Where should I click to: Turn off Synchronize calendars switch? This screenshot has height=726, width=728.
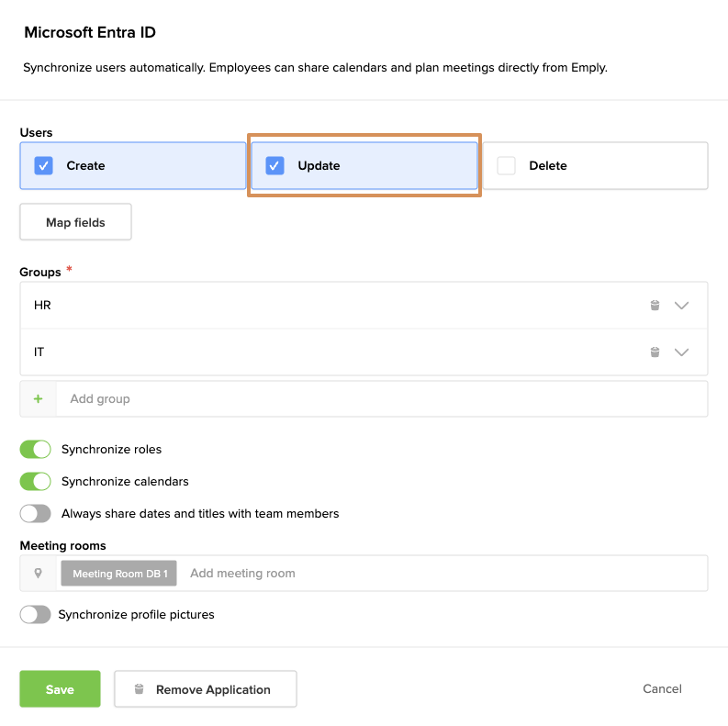tap(36, 482)
